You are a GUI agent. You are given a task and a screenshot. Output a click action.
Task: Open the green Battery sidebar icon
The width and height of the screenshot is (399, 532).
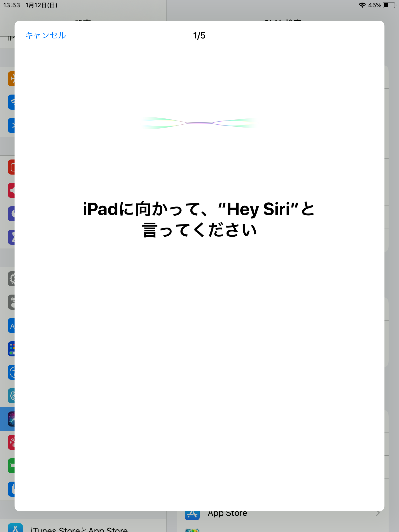point(11,466)
